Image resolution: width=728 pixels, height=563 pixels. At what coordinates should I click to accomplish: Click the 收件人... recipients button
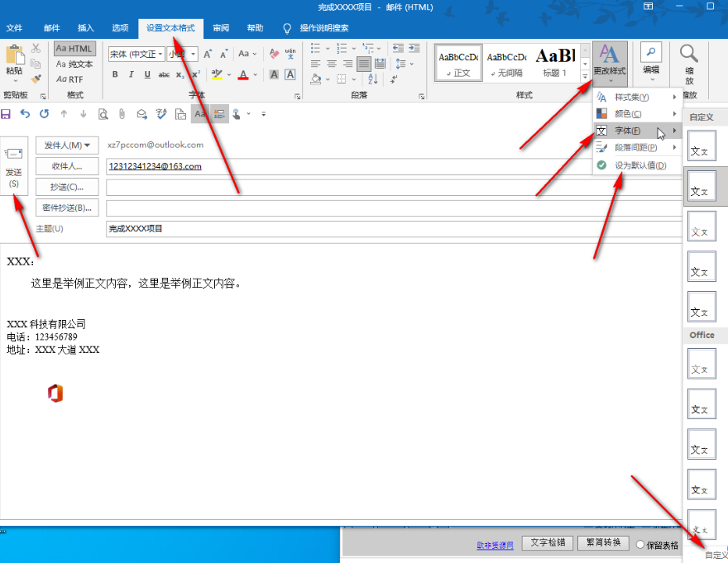point(67,166)
